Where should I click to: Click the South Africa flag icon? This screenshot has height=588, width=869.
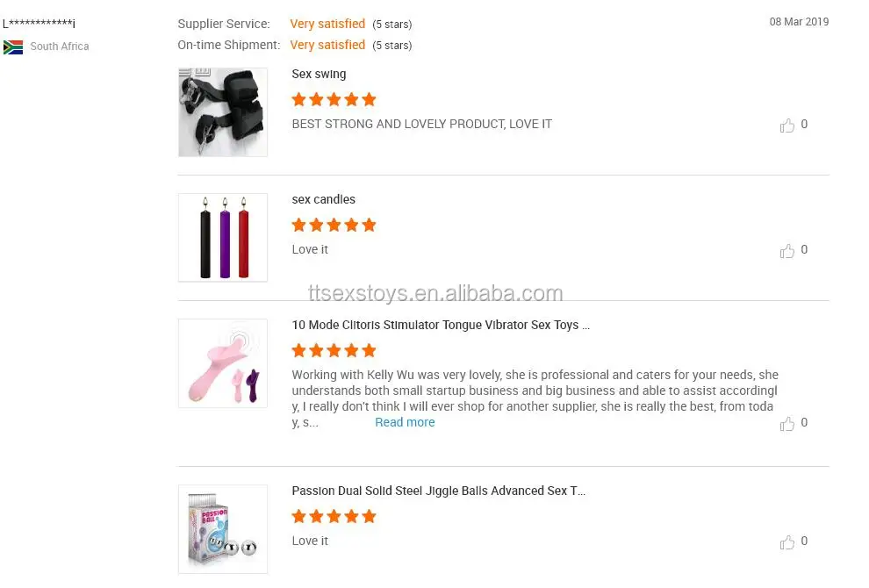point(13,47)
